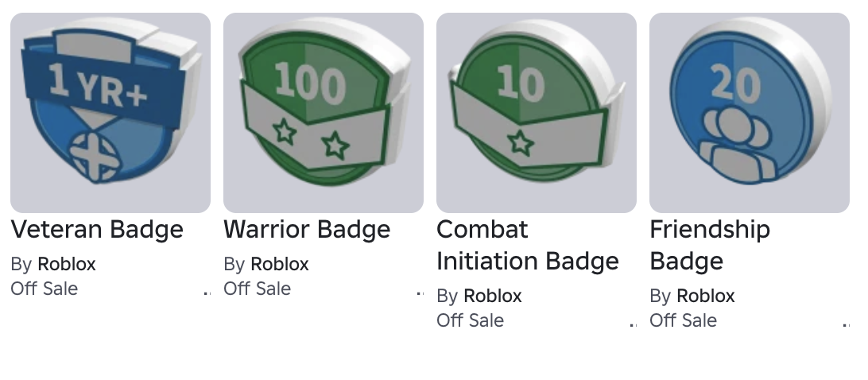This screenshot has height=380, width=868.
Task: Click the ellipsis dots on Combat Initiation card
Action: [x=634, y=325]
